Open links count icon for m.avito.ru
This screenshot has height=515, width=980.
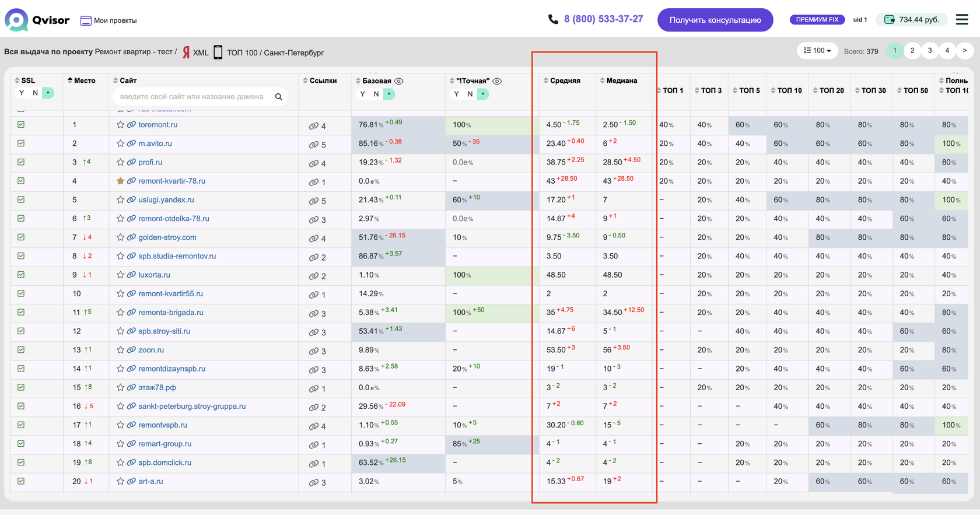314,145
